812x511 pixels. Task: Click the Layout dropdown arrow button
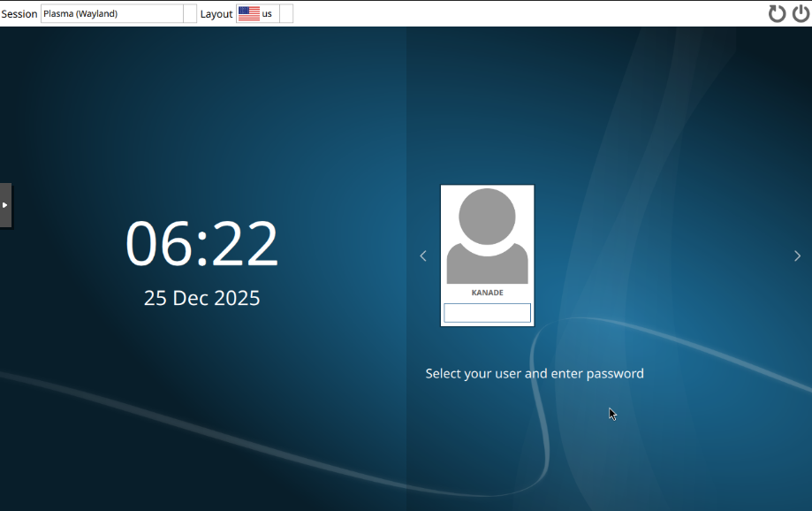(x=286, y=13)
